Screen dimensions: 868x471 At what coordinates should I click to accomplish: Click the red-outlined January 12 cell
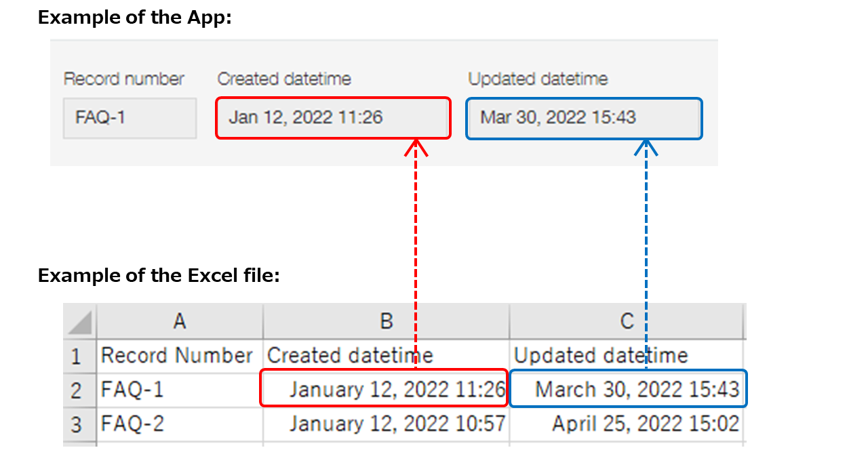(x=384, y=389)
